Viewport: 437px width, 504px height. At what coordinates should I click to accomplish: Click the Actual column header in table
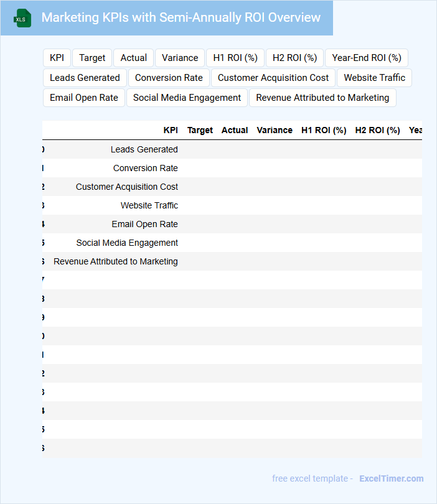coord(235,130)
